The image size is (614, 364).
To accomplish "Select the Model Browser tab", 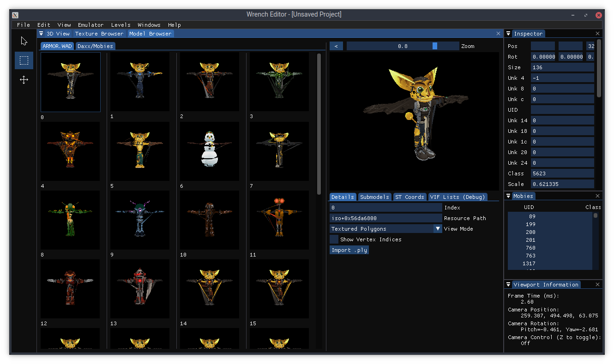I will [150, 34].
